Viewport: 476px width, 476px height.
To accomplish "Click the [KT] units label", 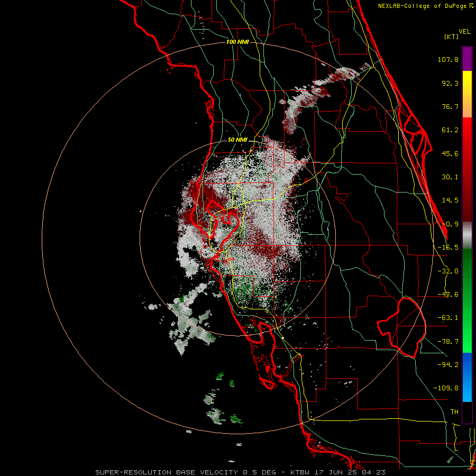I will [451, 36].
